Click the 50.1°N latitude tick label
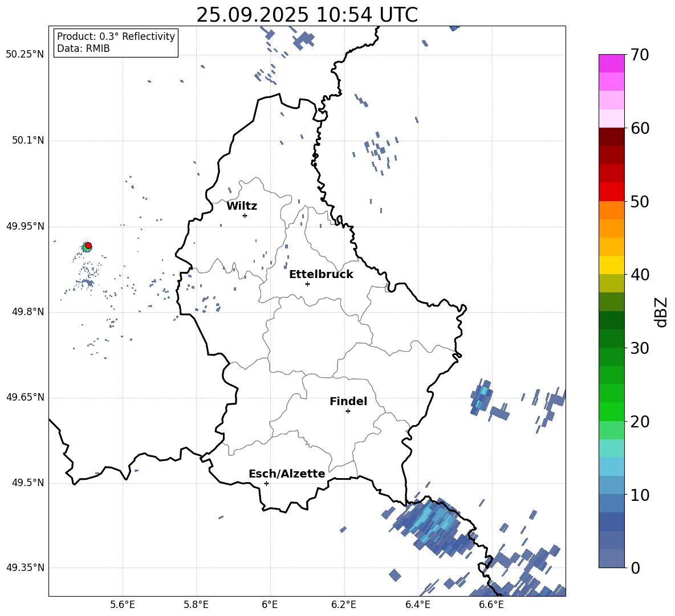Image resolution: width=675 pixels, height=616 pixels. 28,141
